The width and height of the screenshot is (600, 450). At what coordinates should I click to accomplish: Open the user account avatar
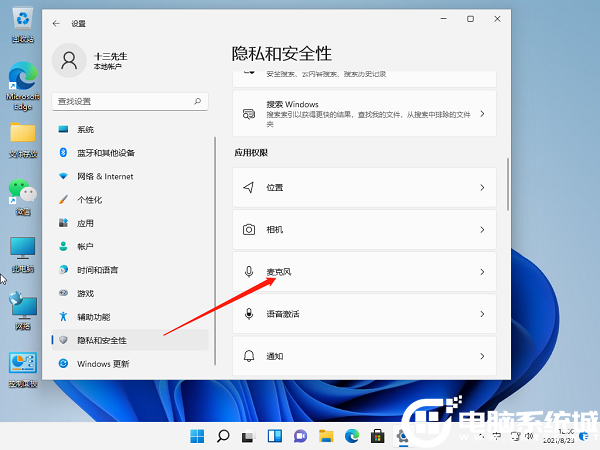click(x=69, y=60)
